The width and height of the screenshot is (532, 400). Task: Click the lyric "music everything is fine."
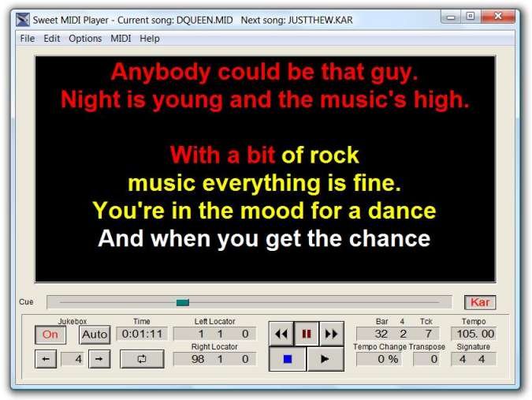point(265,183)
